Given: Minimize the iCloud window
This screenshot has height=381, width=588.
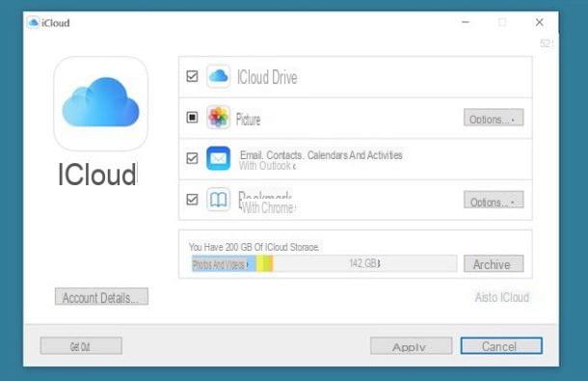Looking at the screenshot, I should coord(466,22).
